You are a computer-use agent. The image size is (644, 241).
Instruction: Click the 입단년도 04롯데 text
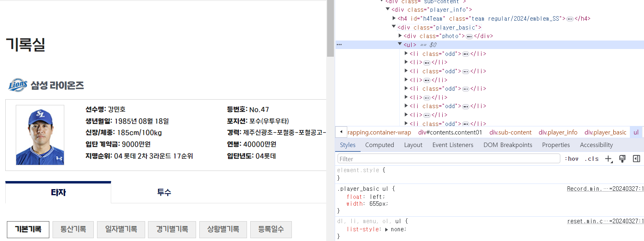point(251,156)
